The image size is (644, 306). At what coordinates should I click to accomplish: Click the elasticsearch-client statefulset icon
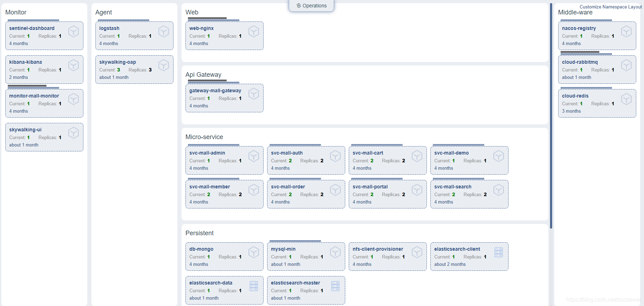pos(499,252)
